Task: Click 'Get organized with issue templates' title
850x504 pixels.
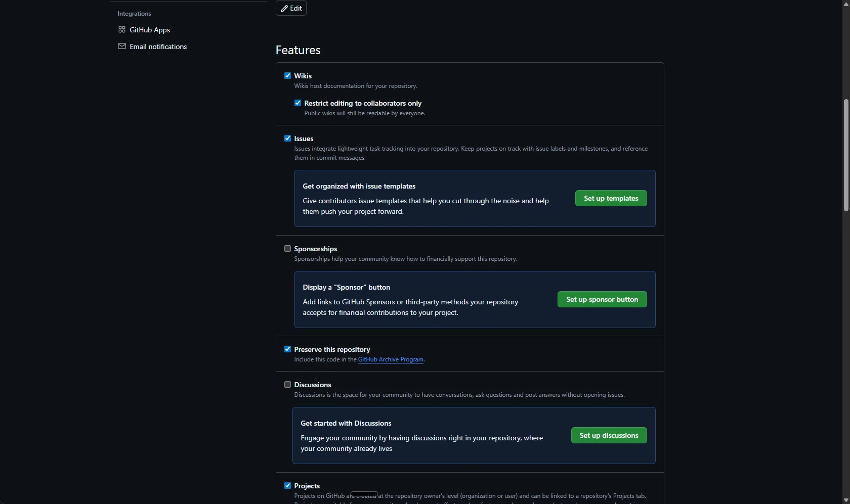Action: 359,186
